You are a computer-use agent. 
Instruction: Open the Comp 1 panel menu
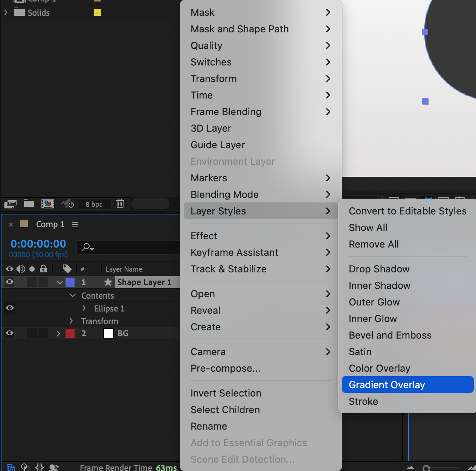click(x=75, y=225)
